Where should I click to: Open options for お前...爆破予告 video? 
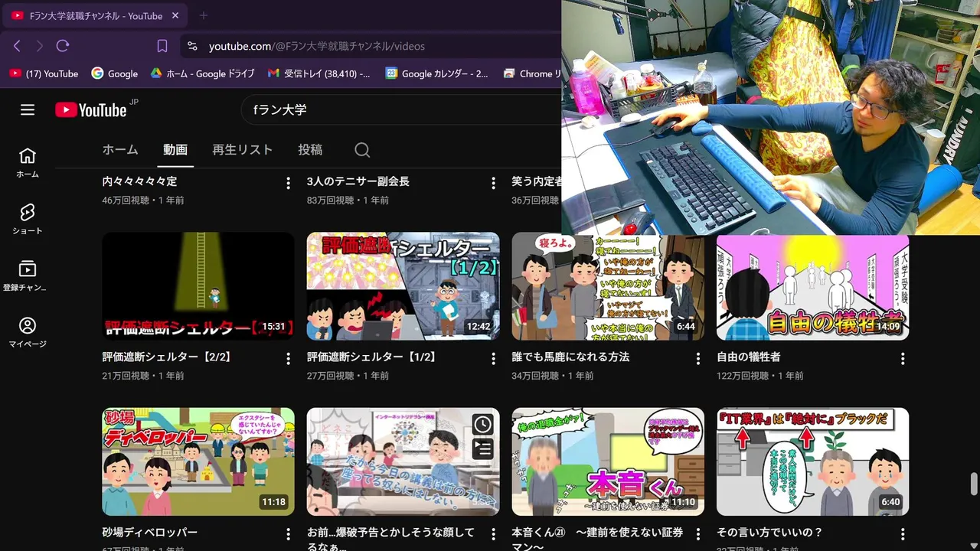(x=493, y=533)
